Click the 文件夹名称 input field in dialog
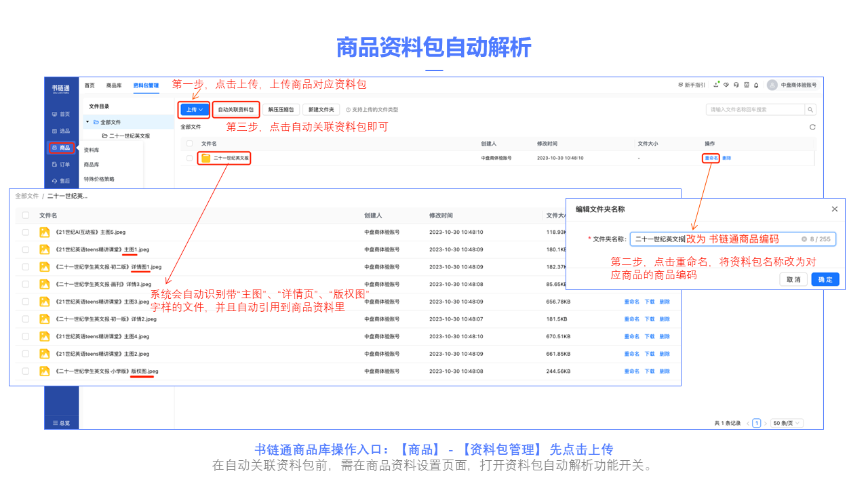Screen dimensions: 868x488 coord(732,239)
